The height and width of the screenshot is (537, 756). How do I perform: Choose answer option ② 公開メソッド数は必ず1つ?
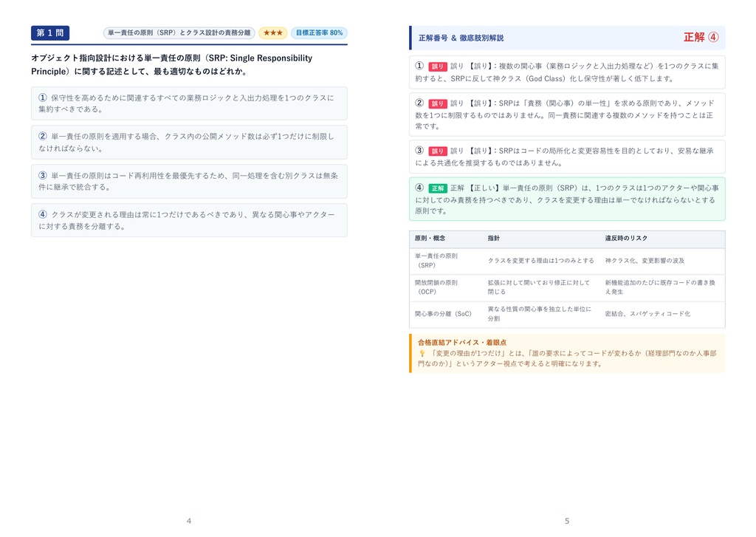point(189,143)
